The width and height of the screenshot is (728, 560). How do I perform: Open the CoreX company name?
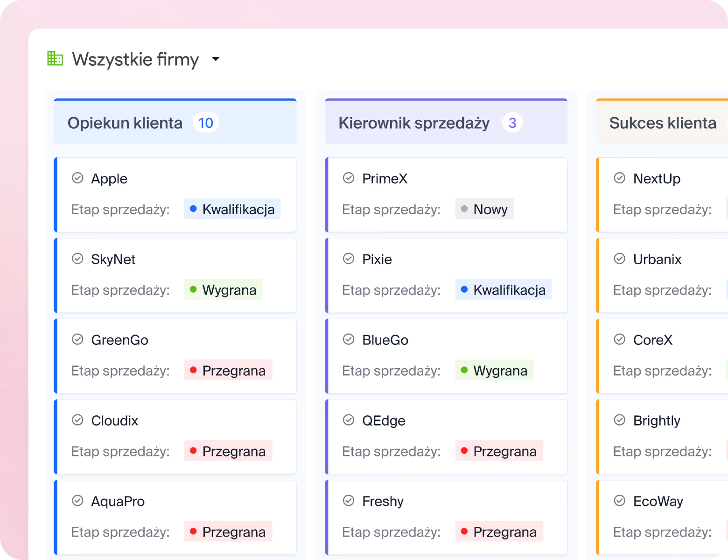(x=653, y=340)
